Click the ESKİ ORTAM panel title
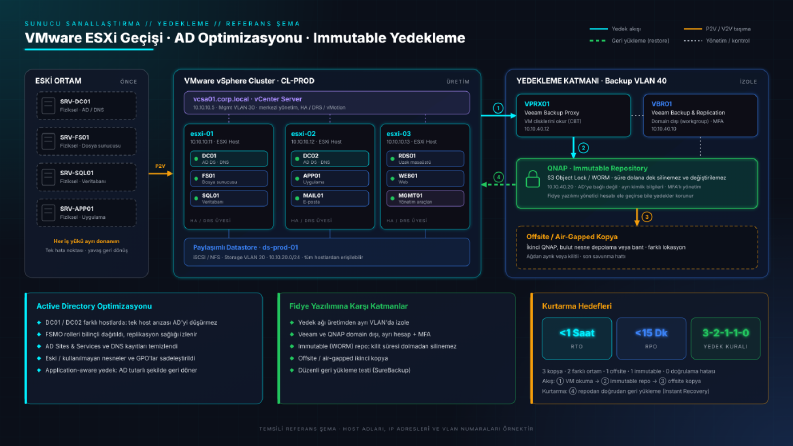The image size is (793, 446). click(x=58, y=81)
